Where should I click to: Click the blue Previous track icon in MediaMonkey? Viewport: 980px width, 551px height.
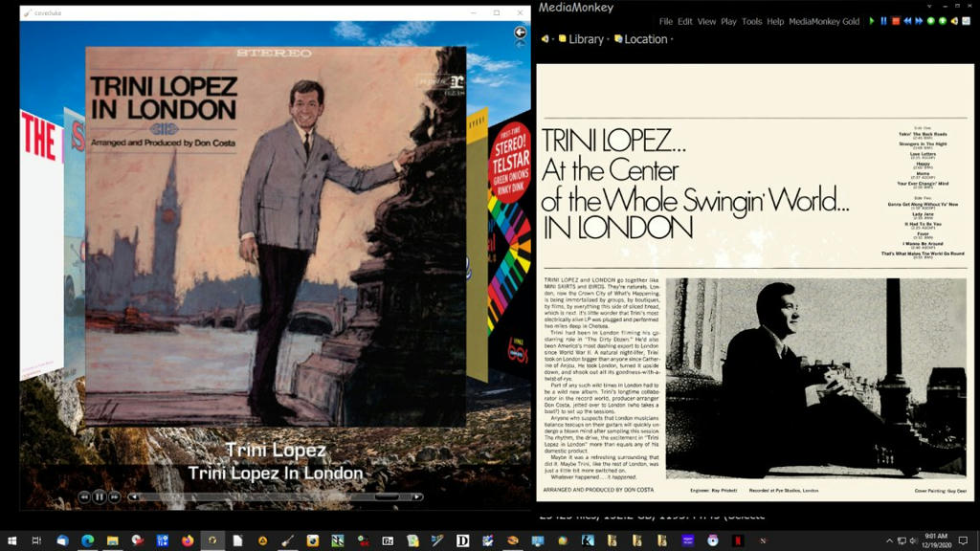point(907,21)
